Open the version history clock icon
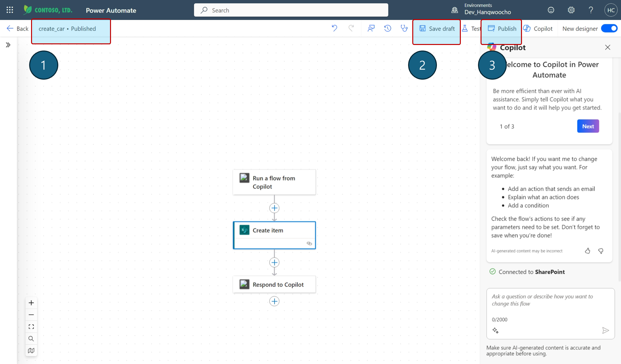The image size is (621, 364). point(388,28)
